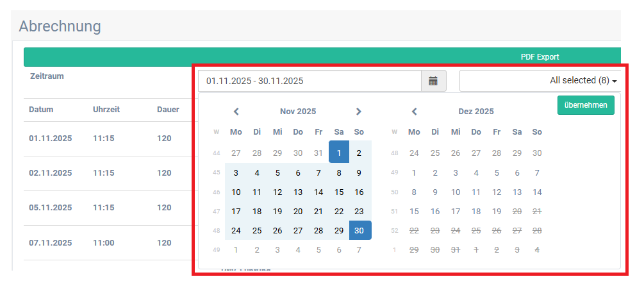Screen dimensions: 644x286
Task: Open the Dez 2025 month title
Action: pyautogui.click(x=475, y=112)
